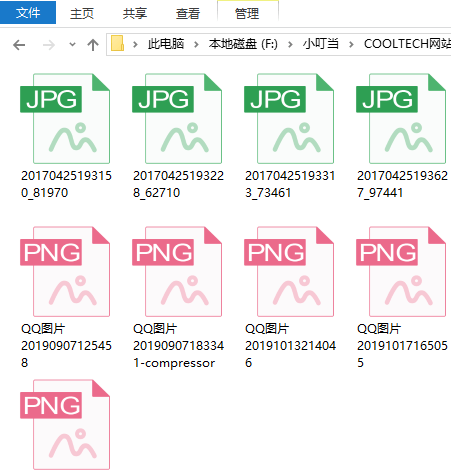Select JPG file 20170425193627_97441 icon
Screen dimensions: 451x472
pyautogui.click(x=401, y=119)
